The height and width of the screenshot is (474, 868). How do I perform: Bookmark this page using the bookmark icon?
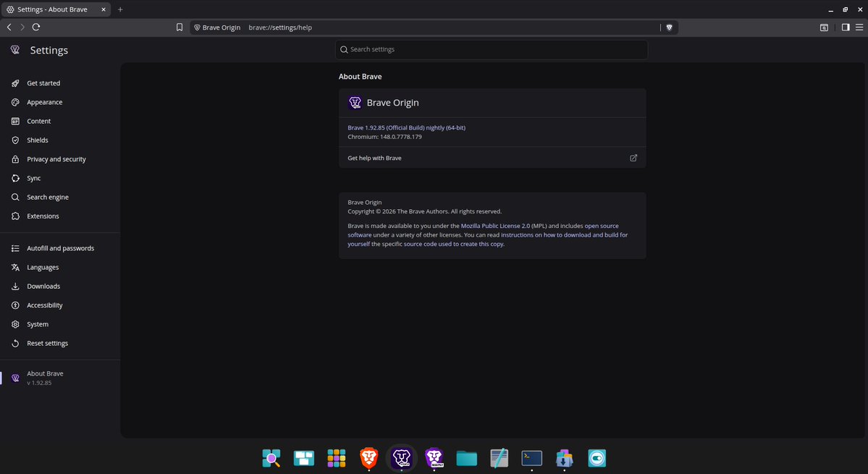tap(180, 27)
